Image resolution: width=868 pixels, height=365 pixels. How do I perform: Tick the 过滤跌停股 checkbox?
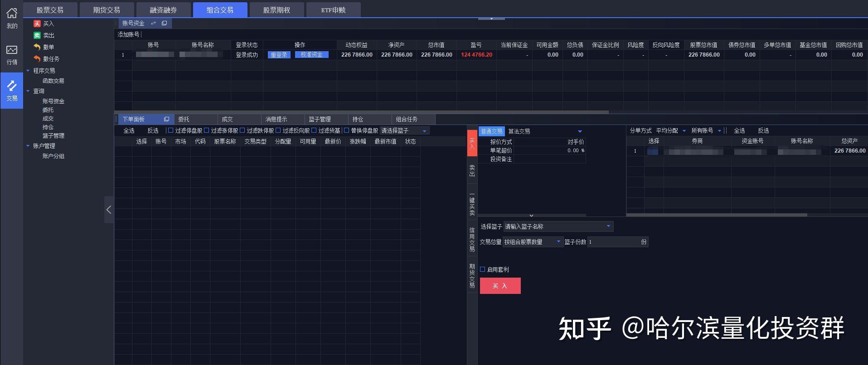[x=242, y=130]
